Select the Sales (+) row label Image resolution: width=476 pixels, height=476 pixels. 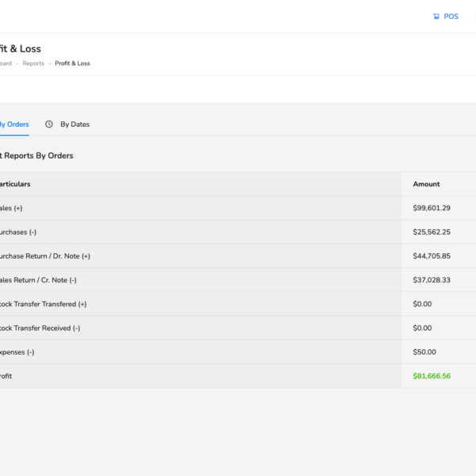pyautogui.click(x=11, y=208)
